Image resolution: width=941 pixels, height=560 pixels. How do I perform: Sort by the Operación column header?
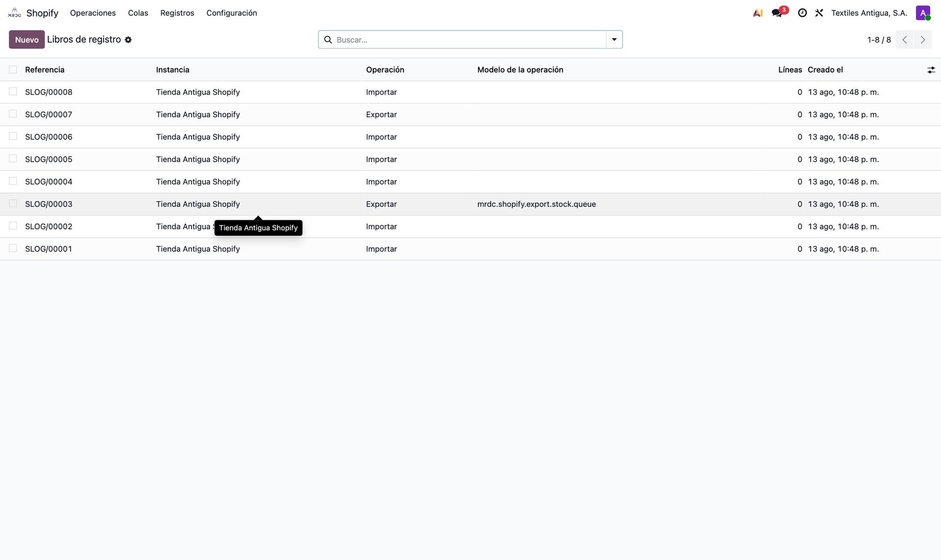385,70
